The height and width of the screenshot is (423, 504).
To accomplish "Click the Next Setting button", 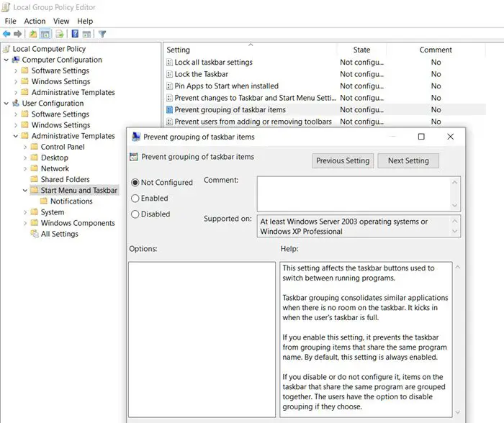I will click(408, 161).
